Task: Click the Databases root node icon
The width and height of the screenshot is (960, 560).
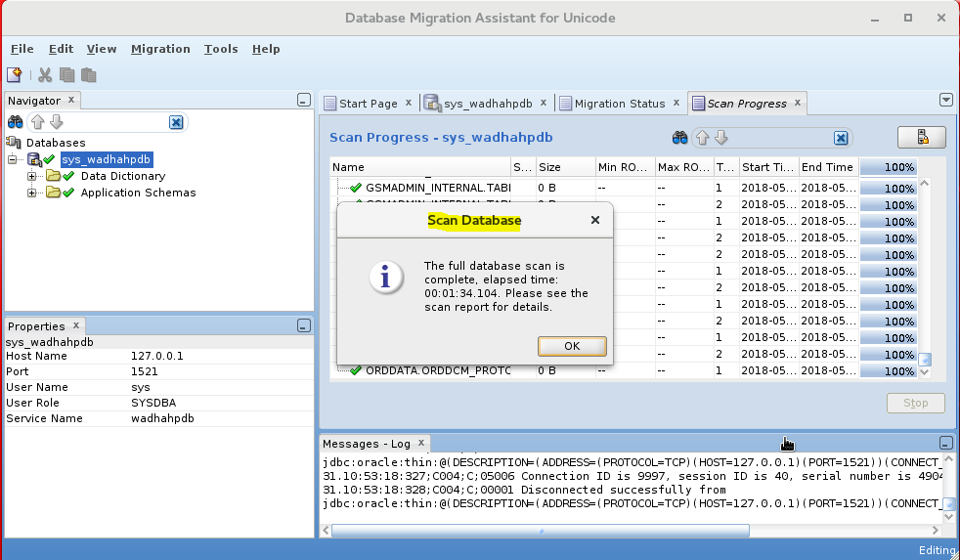Action: (x=14, y=143)
